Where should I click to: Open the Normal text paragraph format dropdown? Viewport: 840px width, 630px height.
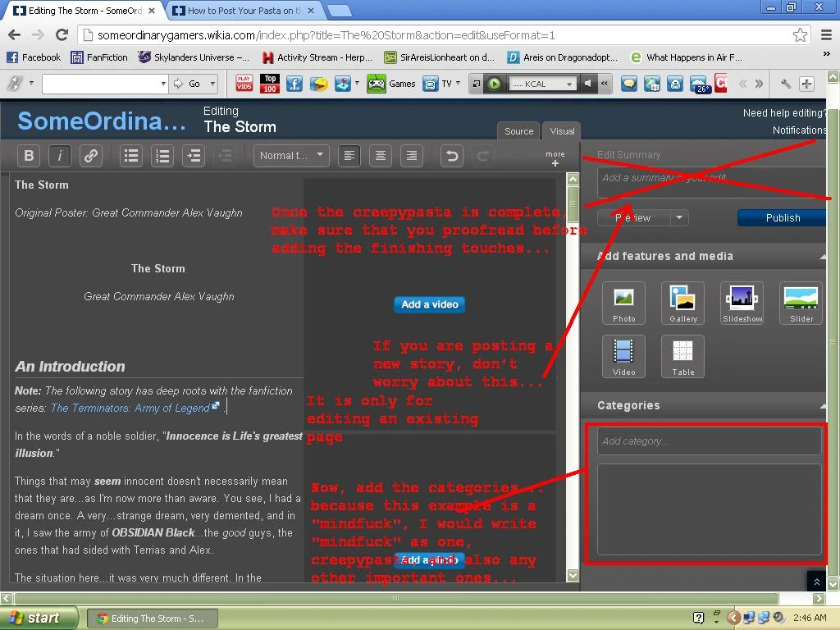(x=291, y=156)
